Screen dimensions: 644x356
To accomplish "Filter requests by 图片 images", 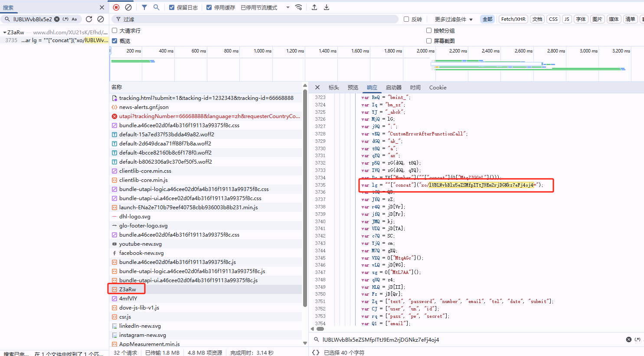I will (x=597, y=19).
